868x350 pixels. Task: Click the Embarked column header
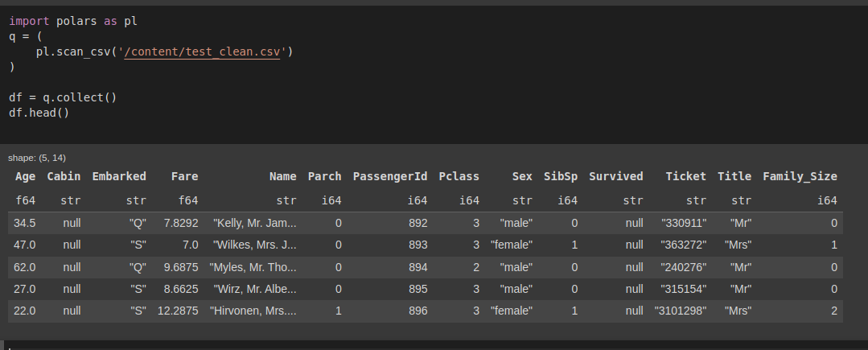click(x=119, y=176)
